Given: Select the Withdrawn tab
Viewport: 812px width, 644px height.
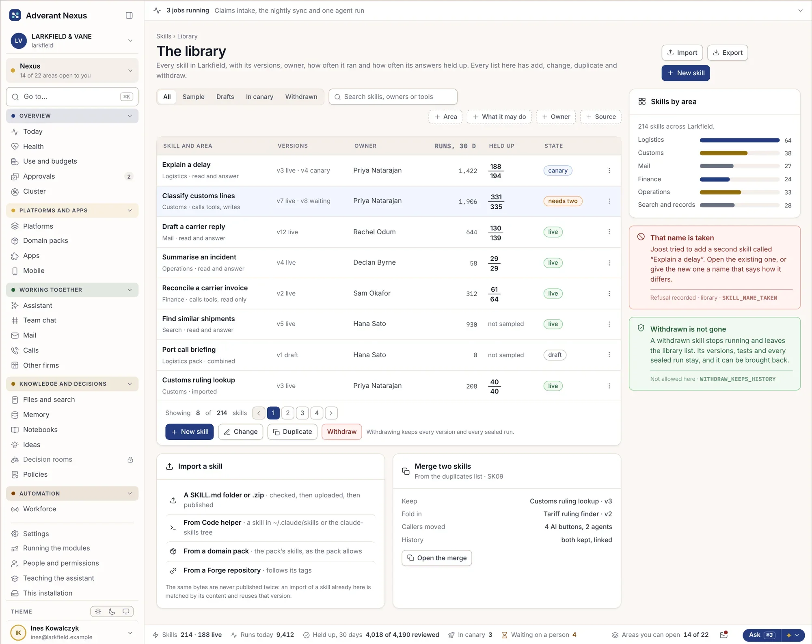Looking at the screenshot, I should (301, 97).
